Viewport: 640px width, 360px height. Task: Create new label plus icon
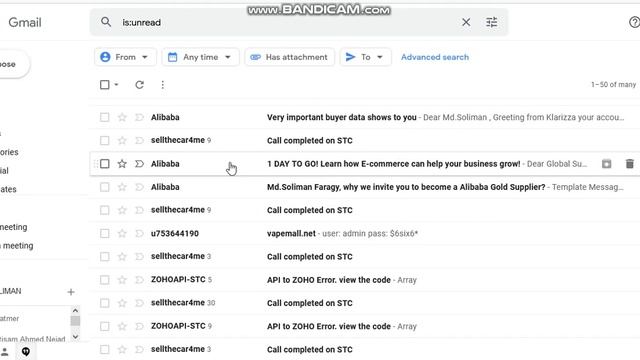pos(71,292)
